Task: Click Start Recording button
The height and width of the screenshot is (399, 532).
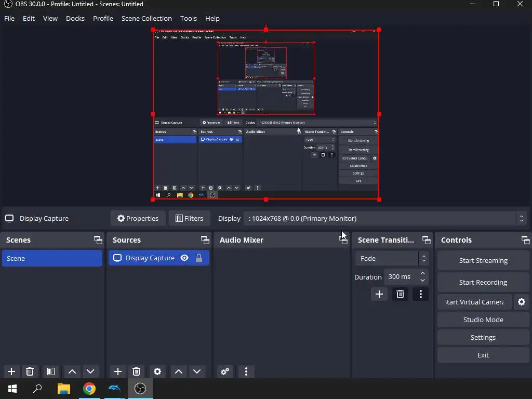Action: click(483, 282)
